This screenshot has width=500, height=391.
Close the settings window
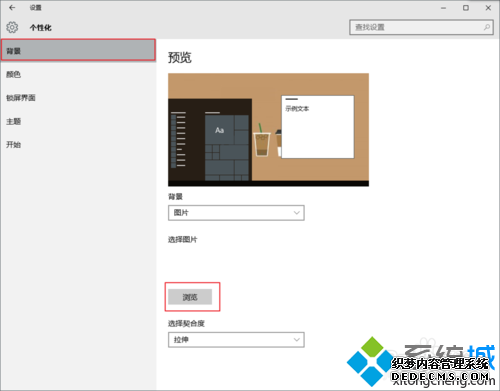(x=488, y=8)
